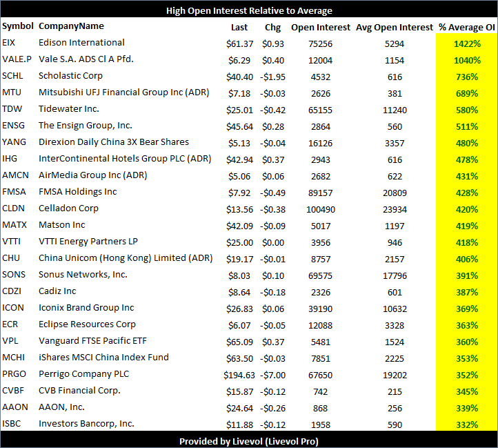Select the $194.63 last price cell

pyautogui.click(x=239, y=375)
